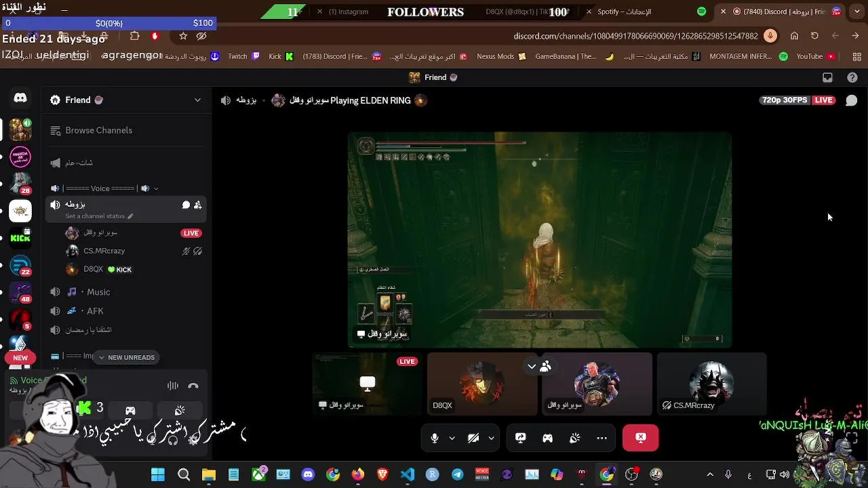Viewport: 868px width, 488px height.
Task: Open the inbox icon in Discord header
Action: click(x=827, y=77)
